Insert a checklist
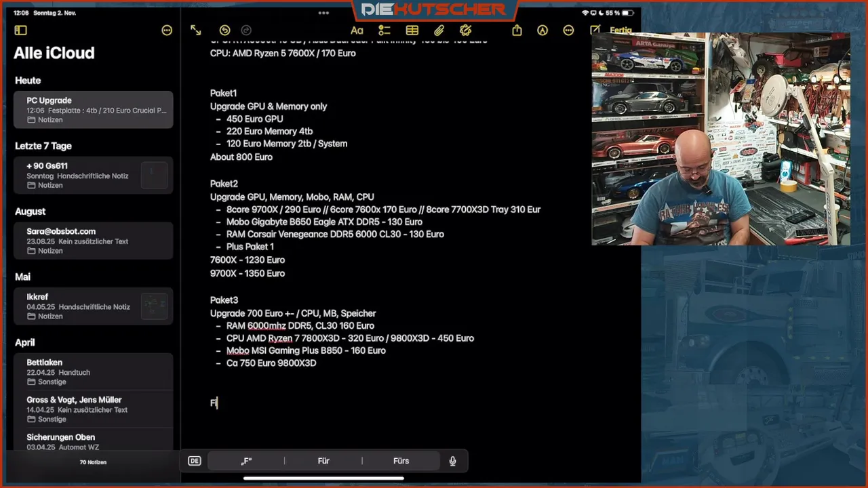 pyautogui.click(x=384, y=30)
